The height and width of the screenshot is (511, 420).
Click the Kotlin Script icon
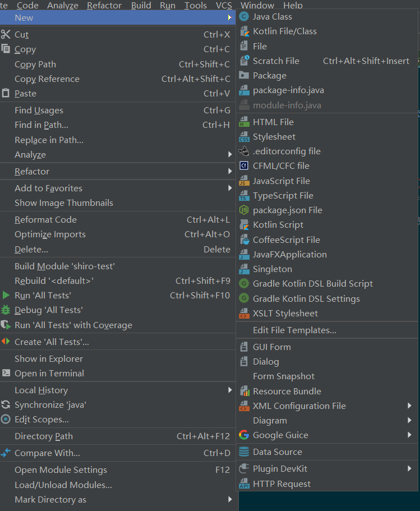coord(244,225)
